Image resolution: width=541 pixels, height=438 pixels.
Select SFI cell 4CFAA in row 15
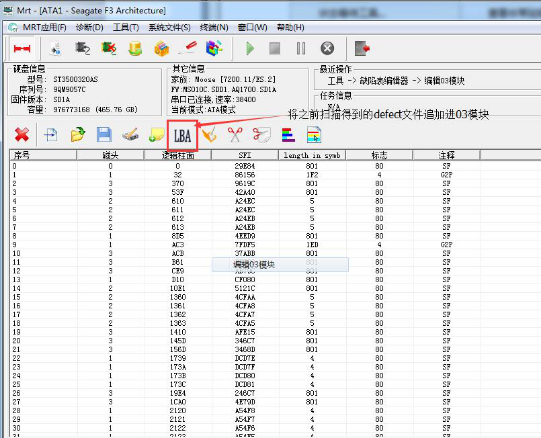(x=245, y=297)
